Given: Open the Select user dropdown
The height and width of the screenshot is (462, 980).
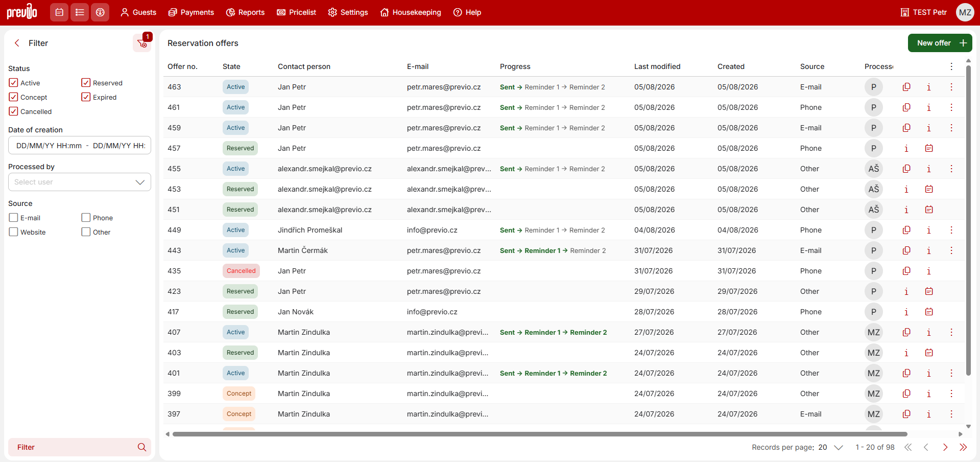Looking at the screenshot, I should point(80,182).
